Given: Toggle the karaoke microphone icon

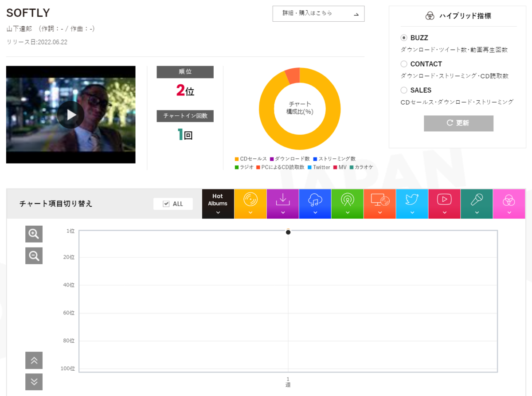Looking at the screenshot, I should [x=477, y=204].
